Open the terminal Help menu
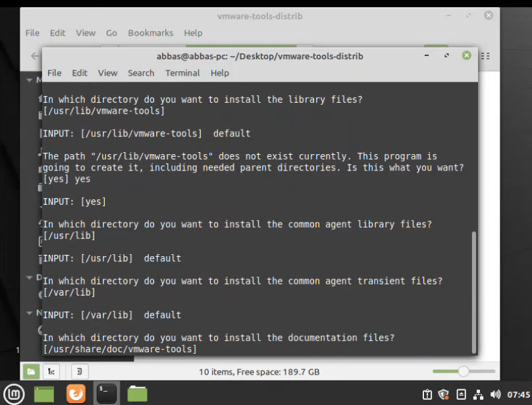Screen dimensions: 532x405 220,73
